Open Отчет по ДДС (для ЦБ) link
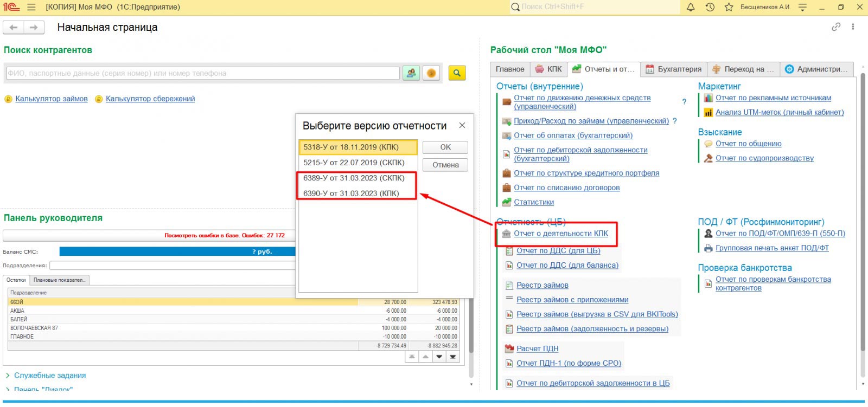Screen dimensions: 868x407 pos(558,250)
